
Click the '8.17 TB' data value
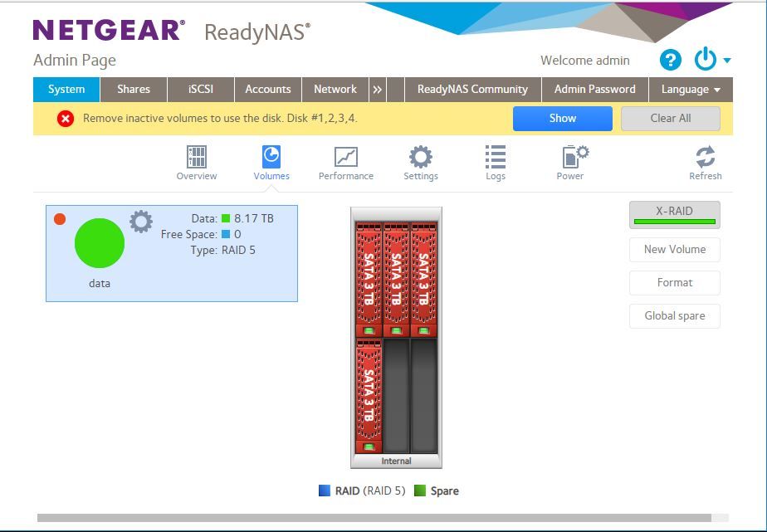254,218
